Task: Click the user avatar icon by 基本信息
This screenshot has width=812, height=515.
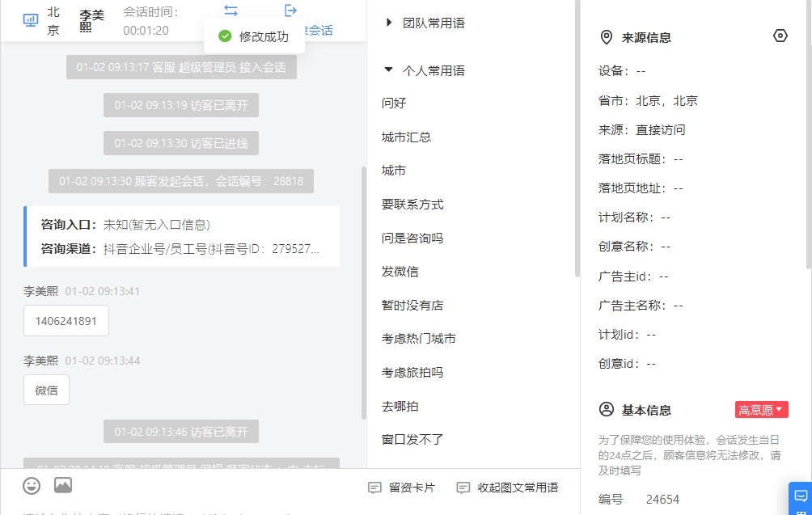Action: (607, 409)
